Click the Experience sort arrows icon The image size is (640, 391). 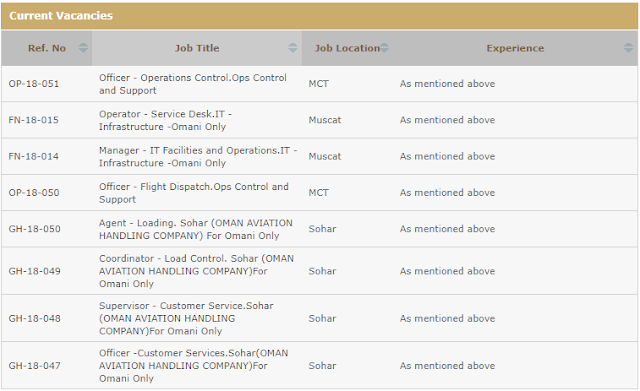[629, 48]
